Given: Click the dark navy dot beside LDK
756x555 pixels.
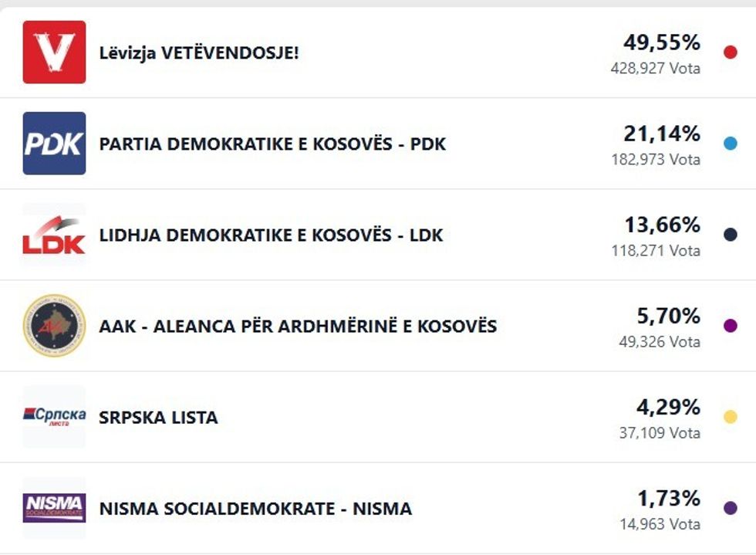Looking at the screenshot, I should point(730,235).
